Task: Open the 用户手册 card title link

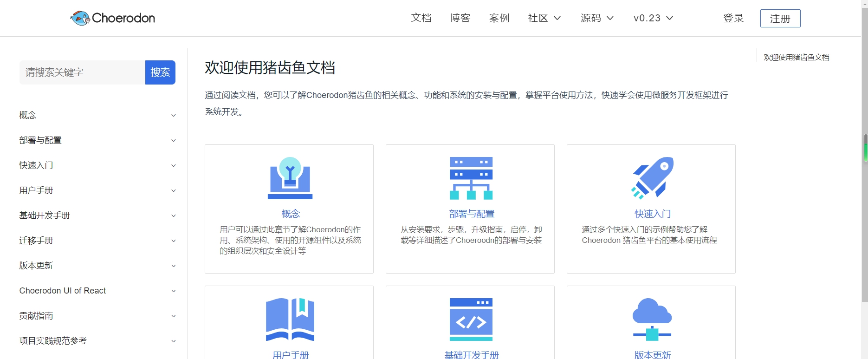Action: tap(291, 355)
